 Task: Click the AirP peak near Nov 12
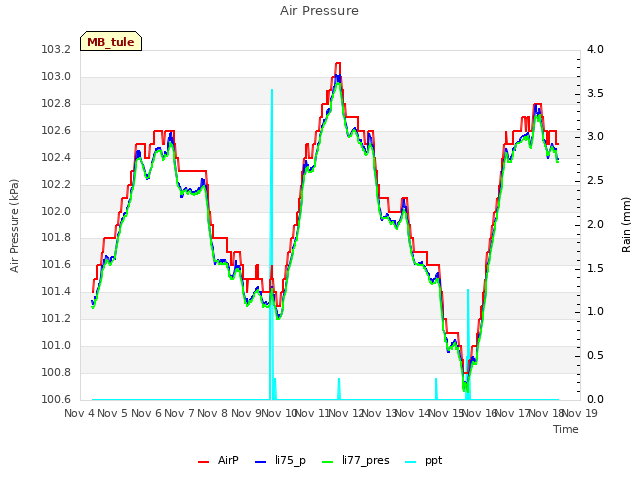[x=338, y=64]
